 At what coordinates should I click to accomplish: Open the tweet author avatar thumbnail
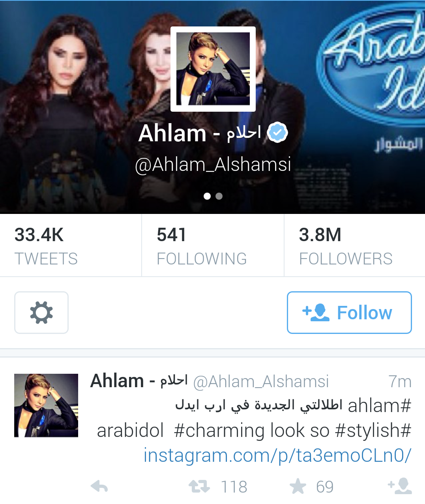46,405
